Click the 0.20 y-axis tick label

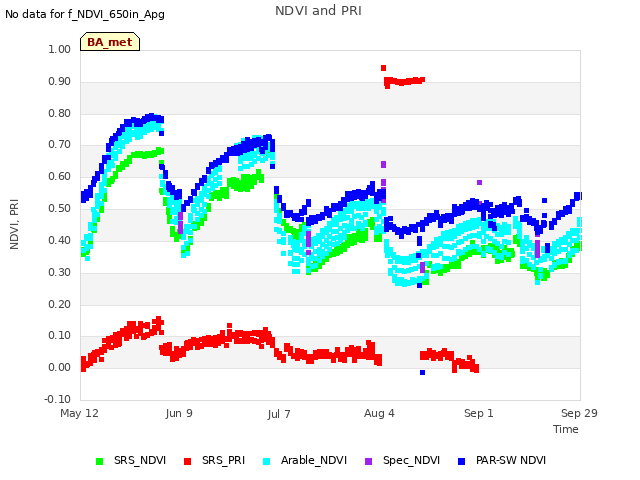point(60,304)
